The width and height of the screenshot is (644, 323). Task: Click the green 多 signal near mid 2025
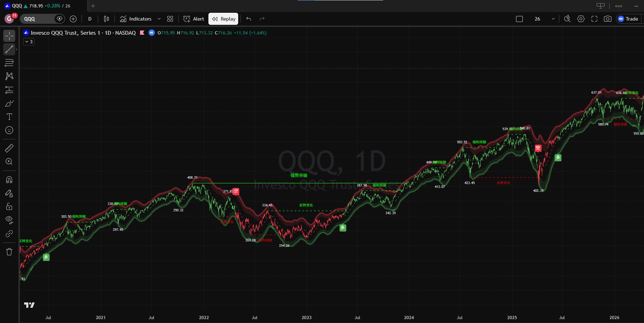558,157
